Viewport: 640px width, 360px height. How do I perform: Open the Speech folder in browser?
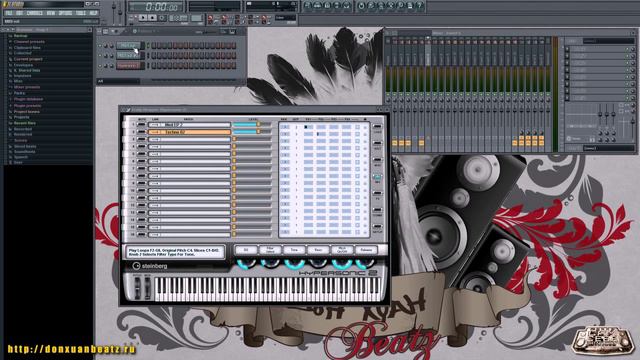pos(21,157)
